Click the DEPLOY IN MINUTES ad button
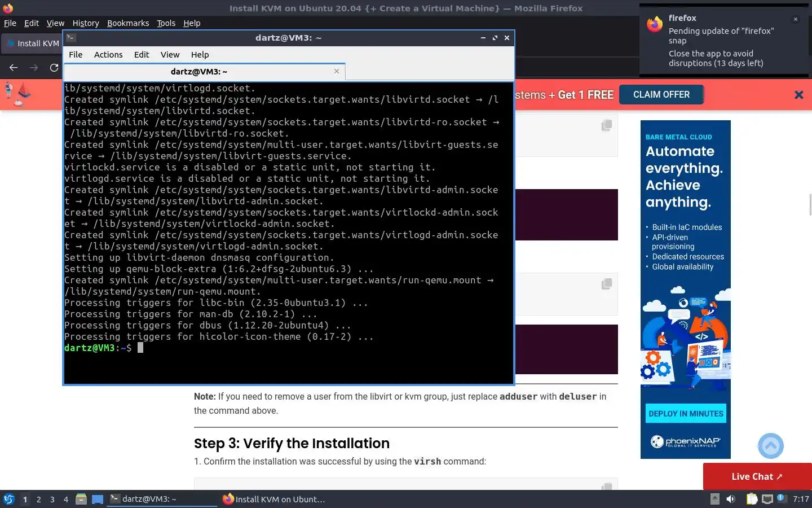The width and height of the screenshot is (812, 508). 686,414
